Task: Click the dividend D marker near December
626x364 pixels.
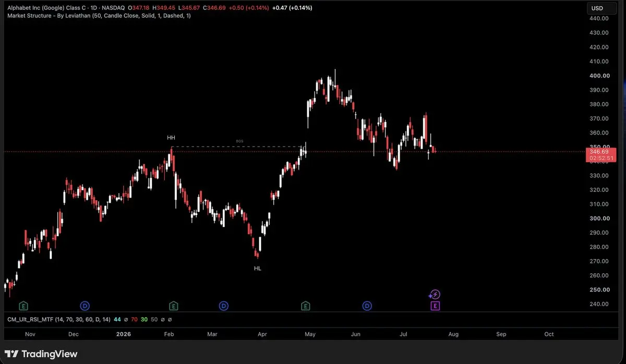Action: 85,306
